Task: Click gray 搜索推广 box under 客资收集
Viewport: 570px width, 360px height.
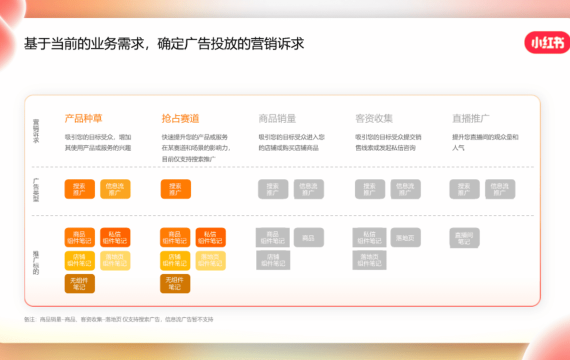Action: point(370,189)
